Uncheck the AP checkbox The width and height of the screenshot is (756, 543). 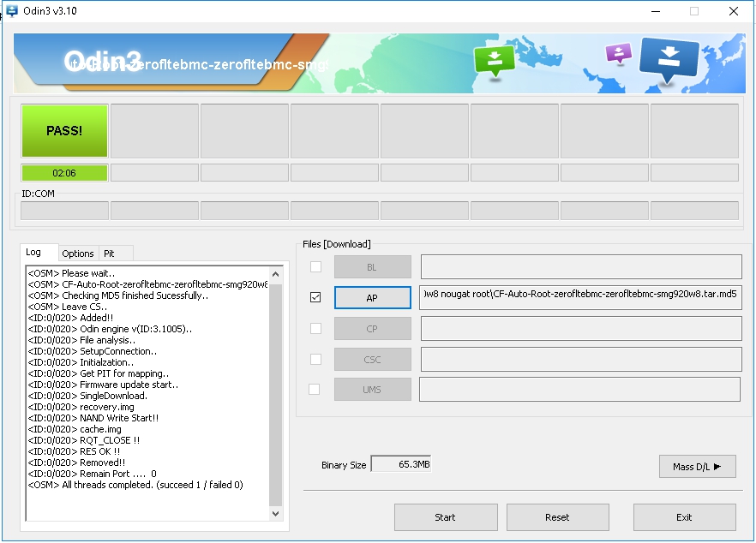pyautogui.click(x=315, y=297)
